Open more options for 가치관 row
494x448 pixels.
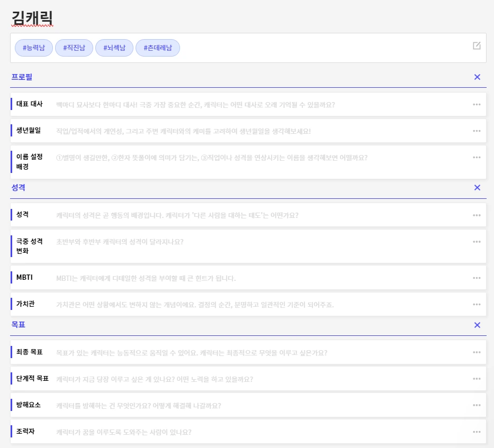coord(477,304)
